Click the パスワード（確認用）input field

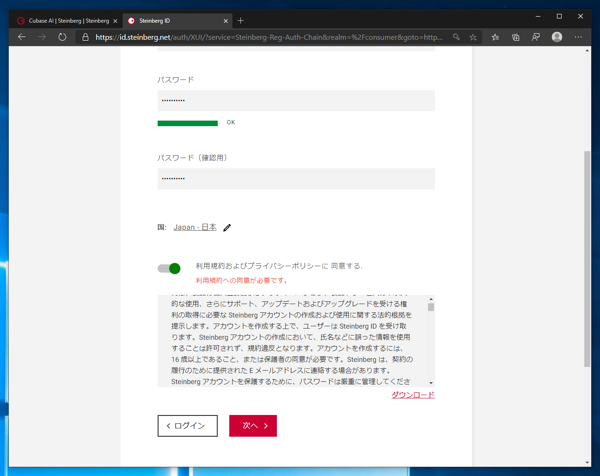[x=296, y=179]
